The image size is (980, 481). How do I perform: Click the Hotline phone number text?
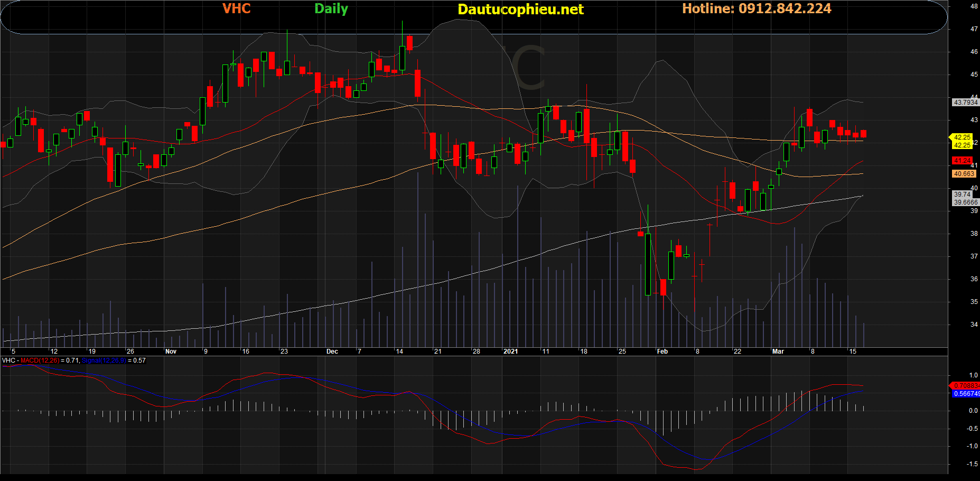point(756,9)
